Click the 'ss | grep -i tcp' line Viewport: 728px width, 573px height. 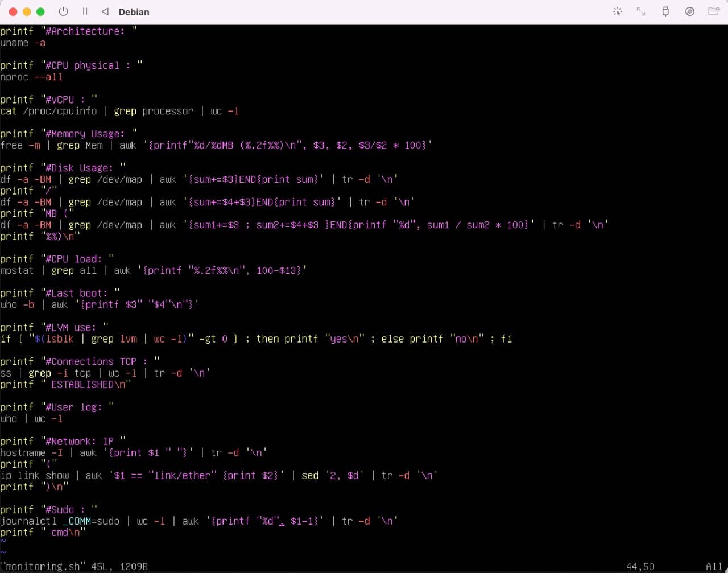click(x=105, y=373)
